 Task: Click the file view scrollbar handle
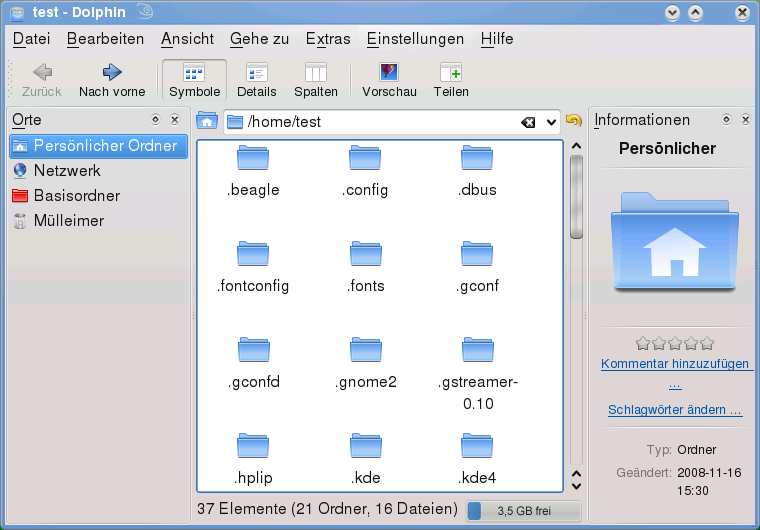576,197
